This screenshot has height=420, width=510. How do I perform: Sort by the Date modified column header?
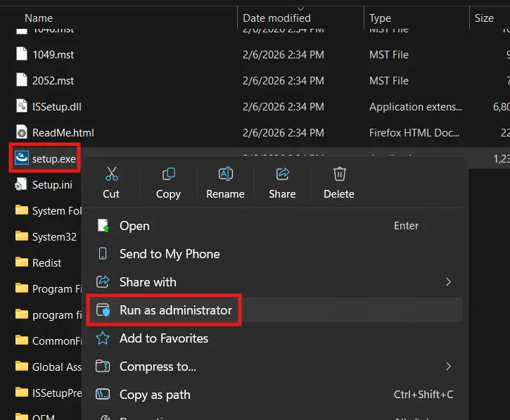click(x=276, y=18)
